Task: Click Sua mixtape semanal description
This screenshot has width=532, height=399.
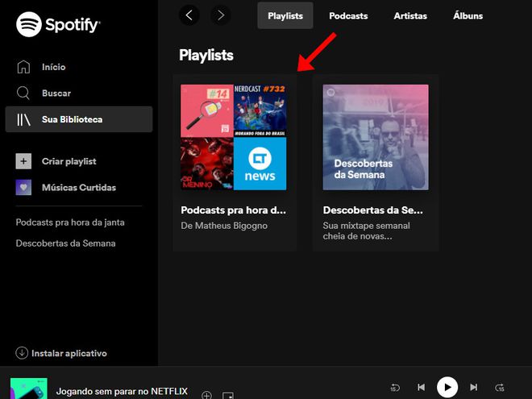Action: click(367, 231)
